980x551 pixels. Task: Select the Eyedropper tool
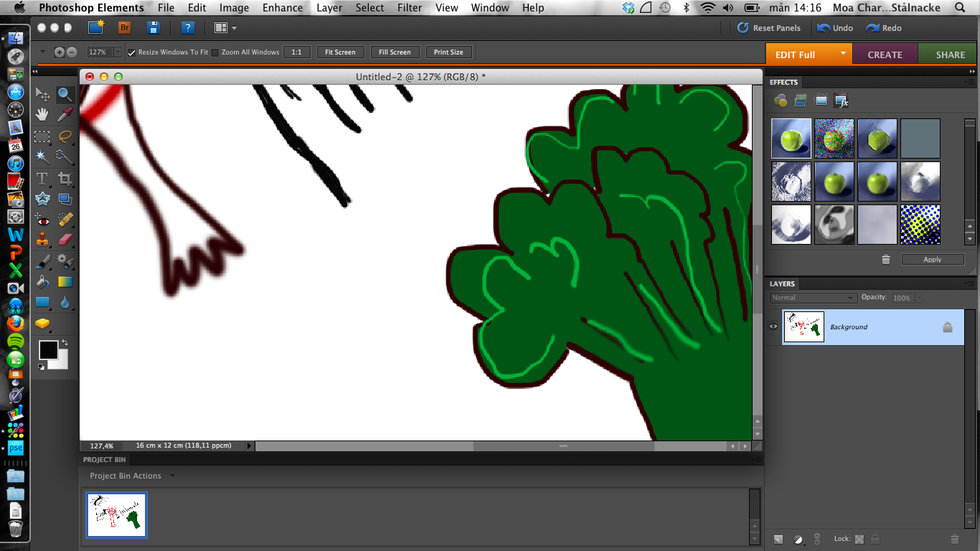(65, 114)
